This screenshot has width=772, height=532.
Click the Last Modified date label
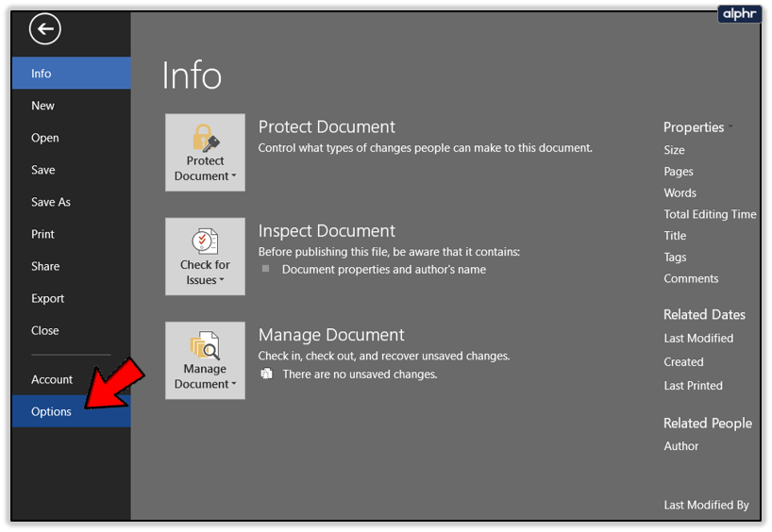click(x=698, y=338)
